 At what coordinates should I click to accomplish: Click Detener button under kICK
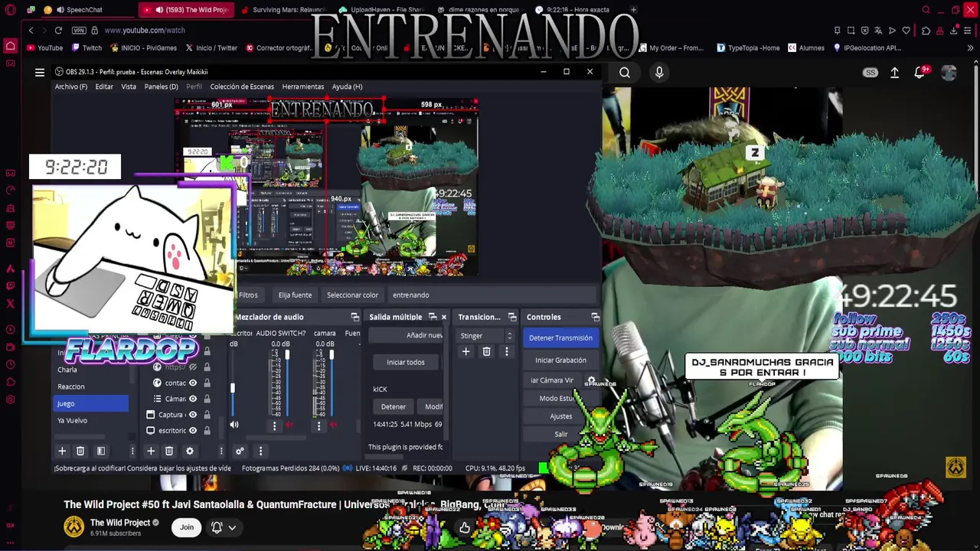pos(393,407)
